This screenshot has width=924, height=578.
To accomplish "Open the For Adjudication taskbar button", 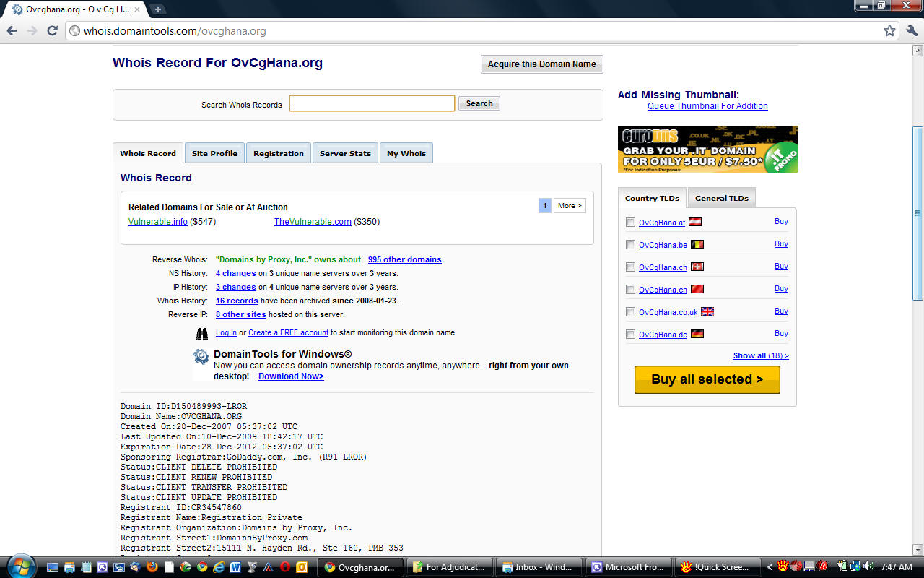I will (450, 567).
